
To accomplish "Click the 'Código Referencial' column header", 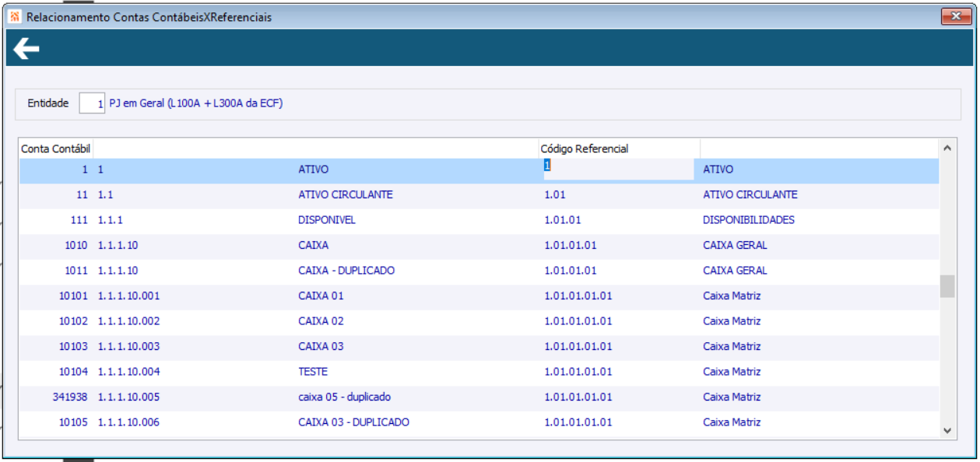I will [620, 149].
